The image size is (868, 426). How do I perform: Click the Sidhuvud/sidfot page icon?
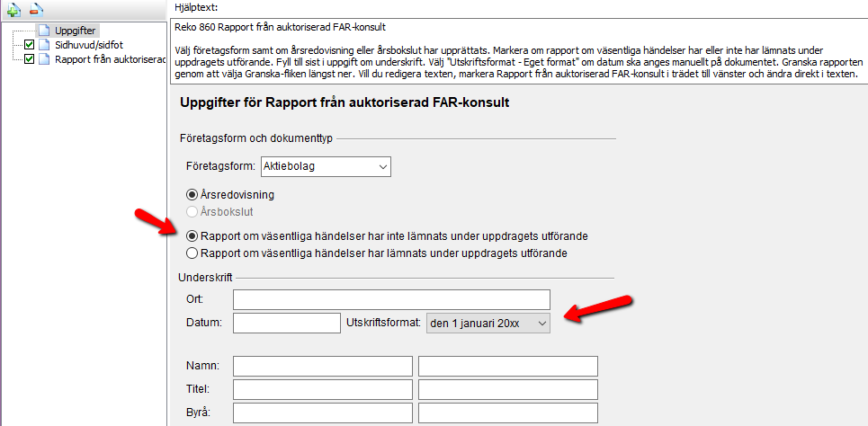point(43,44)
